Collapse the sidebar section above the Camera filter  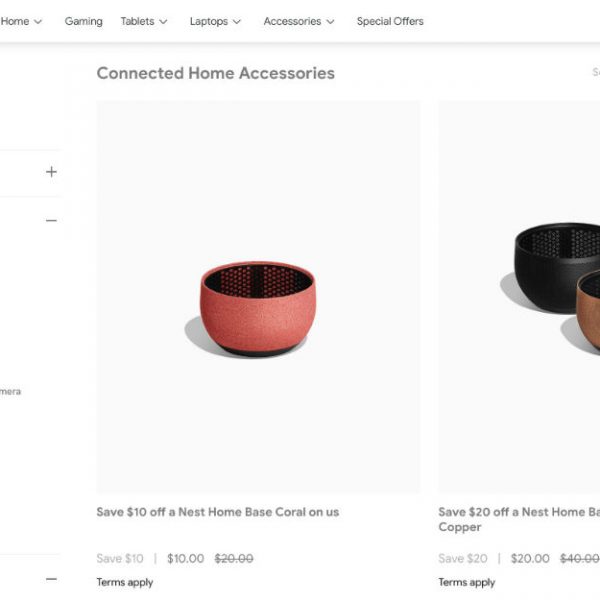(52, 221)
